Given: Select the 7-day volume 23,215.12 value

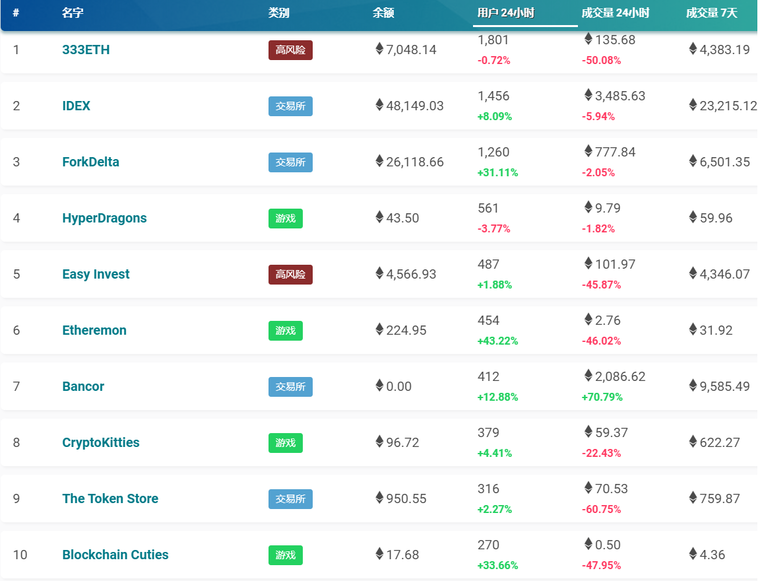Looking at the screenshot, I should click(x=728, y=106).
